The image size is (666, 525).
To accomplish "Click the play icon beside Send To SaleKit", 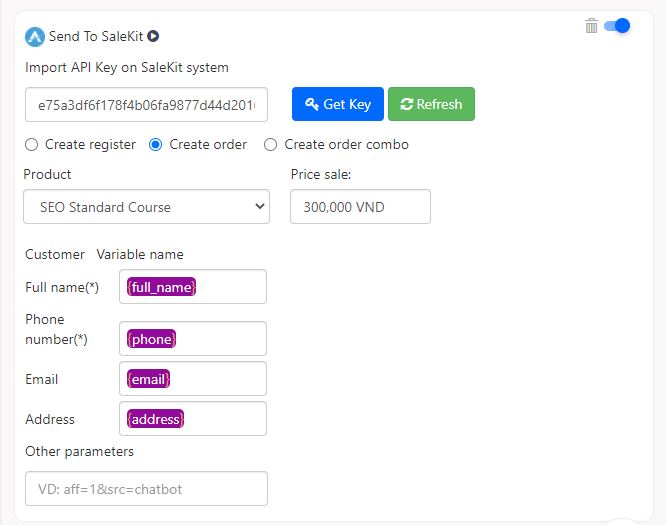I will point(153,37).
